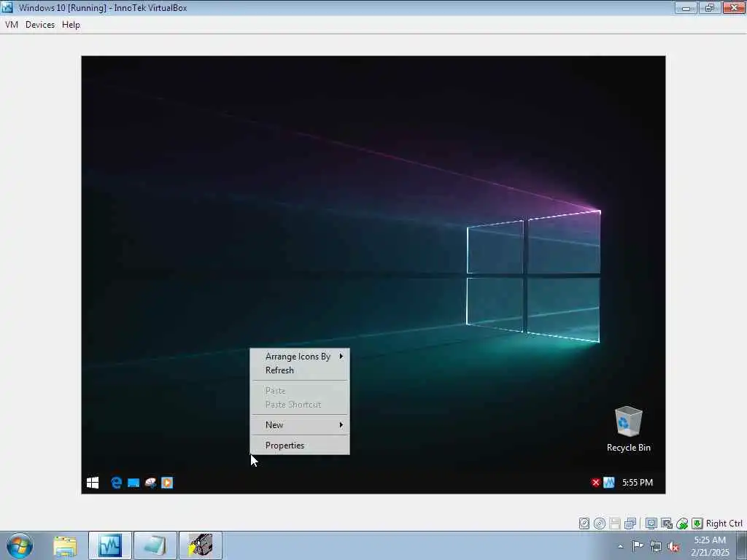This screenshot has height=560, width=747.
Task: Show hidden host tray icons arrow
Action: click(620, 547)
